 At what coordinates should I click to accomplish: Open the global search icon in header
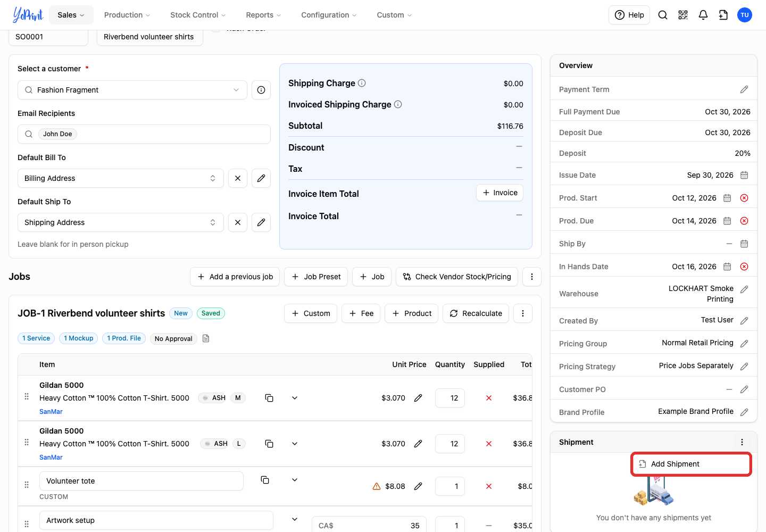[x=663, y=15]
